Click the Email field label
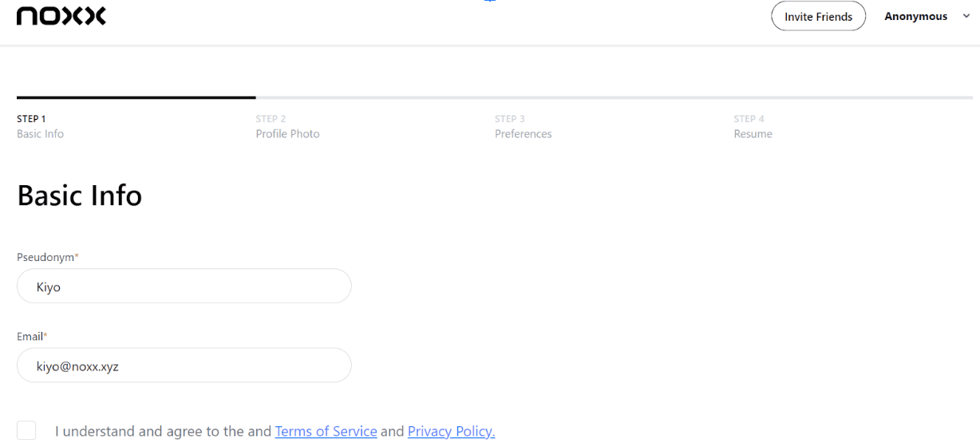The image size is (980, 447). click(x=32, y=337)
